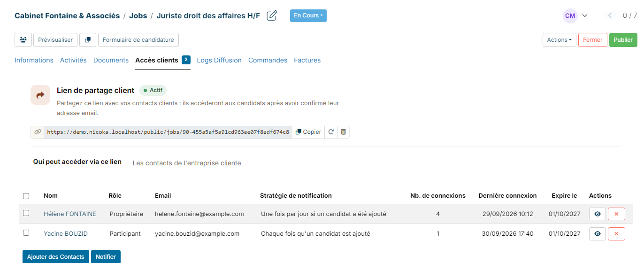Click Email column header

pyautogui.click(x=163, y=196)
